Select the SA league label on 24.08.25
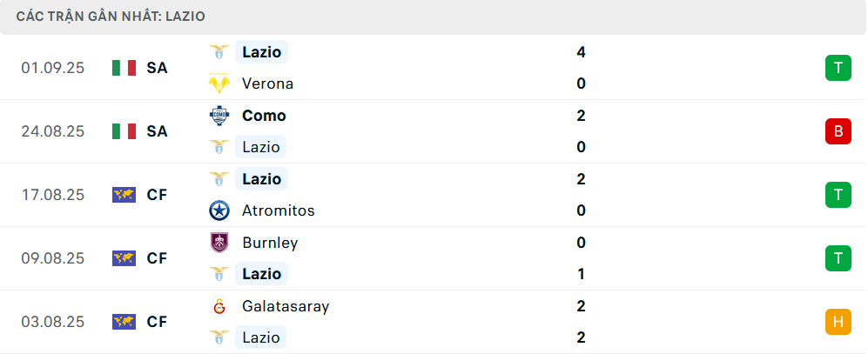 point(157,131)
